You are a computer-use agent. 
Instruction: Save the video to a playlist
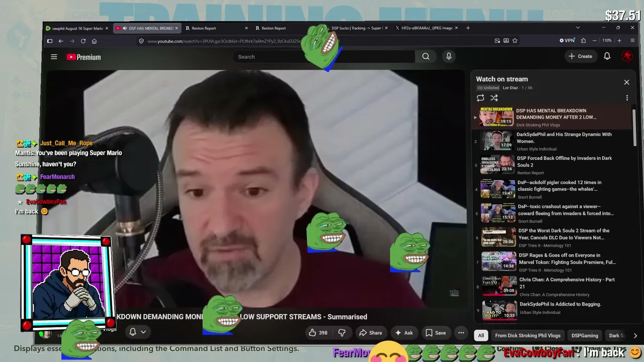pyautogui.click(x=435, y=333)
